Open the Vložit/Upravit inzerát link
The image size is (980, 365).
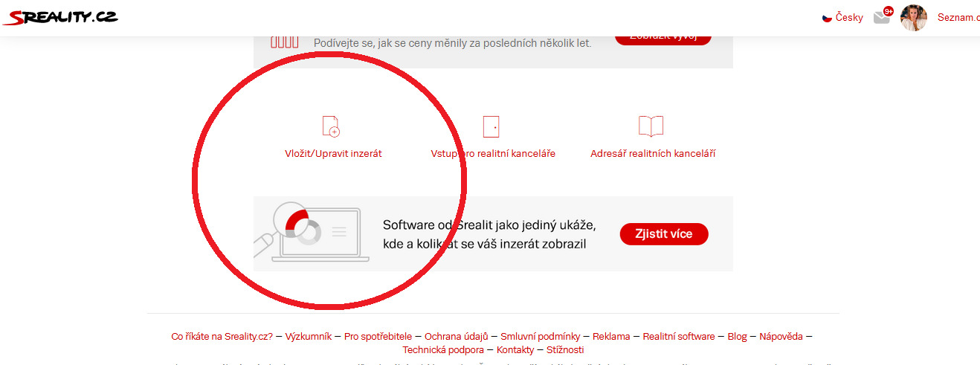pyautogui.click(x=333, y=154)
